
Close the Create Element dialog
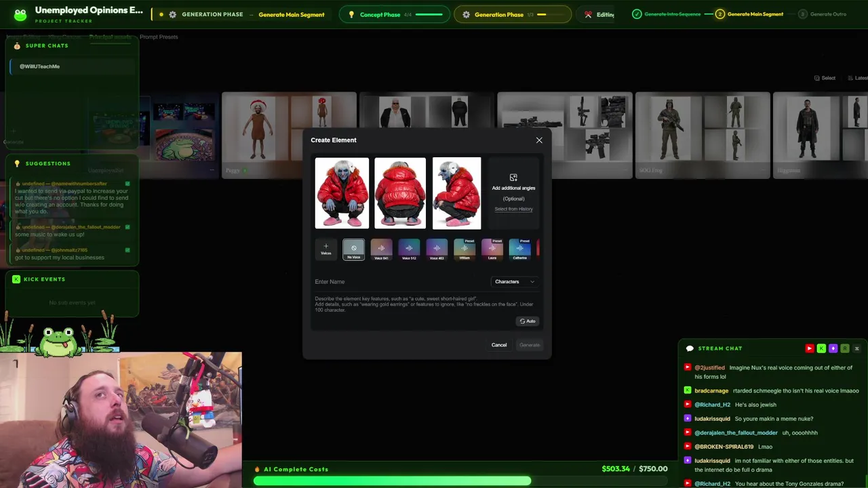pos(539,140)
